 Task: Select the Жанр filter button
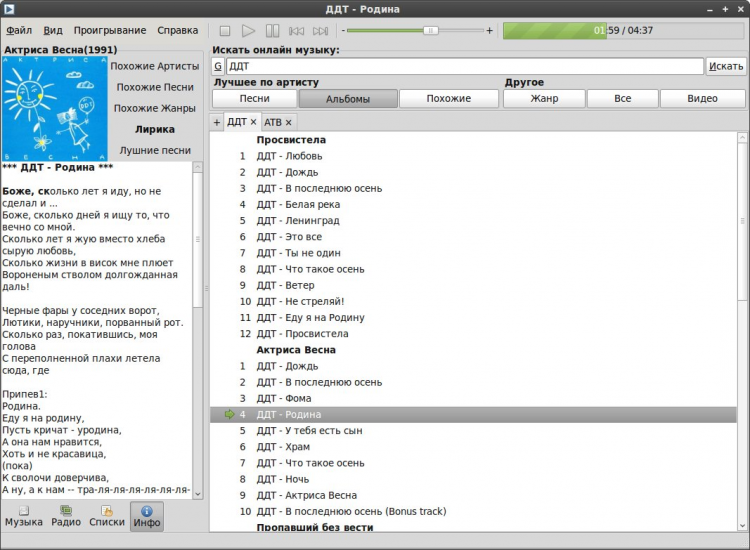[544, 99]
